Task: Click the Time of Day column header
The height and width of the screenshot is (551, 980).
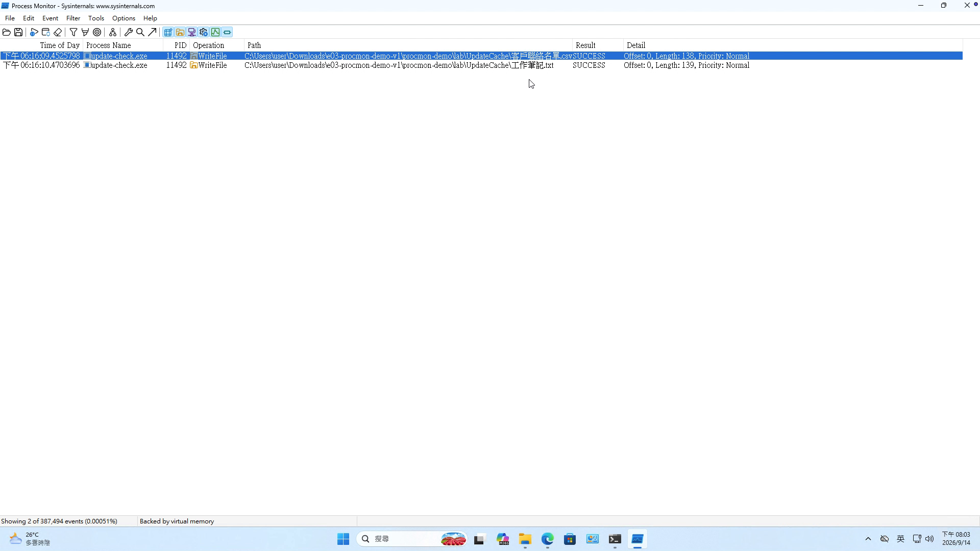Action: (42, 45)
